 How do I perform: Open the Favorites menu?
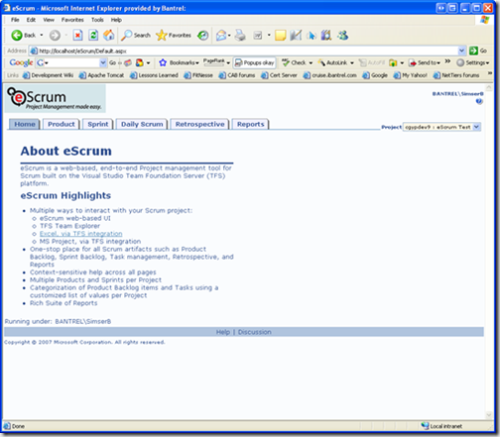(x=72, y=20)
